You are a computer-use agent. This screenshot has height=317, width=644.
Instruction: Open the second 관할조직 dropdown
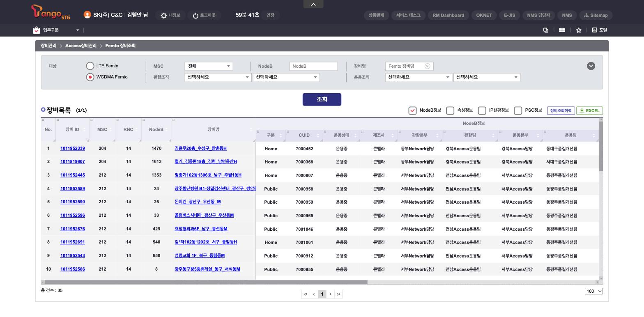tap(286, 77)
